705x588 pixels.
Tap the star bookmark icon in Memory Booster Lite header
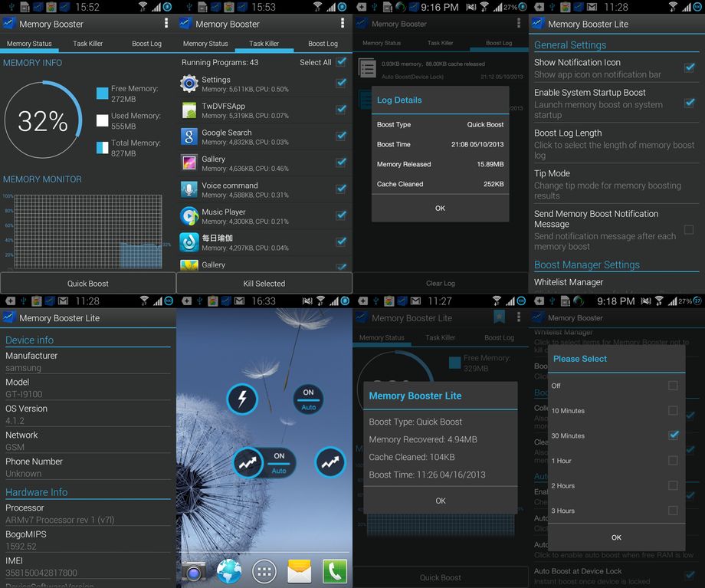[499, 317]
